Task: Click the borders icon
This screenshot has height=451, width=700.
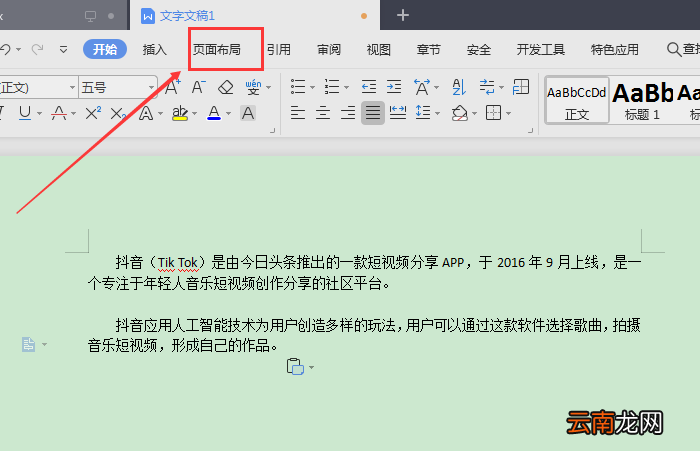Action: [493, 113]
